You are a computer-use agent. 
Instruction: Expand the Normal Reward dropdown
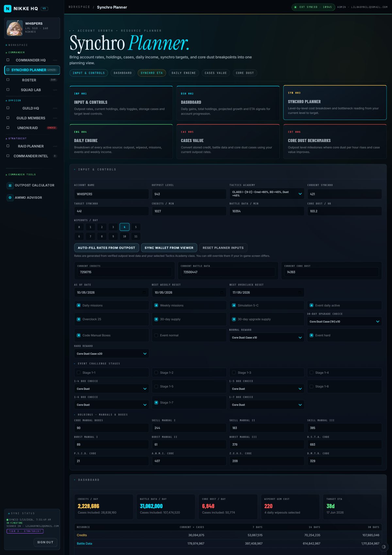tap(267, 338)
